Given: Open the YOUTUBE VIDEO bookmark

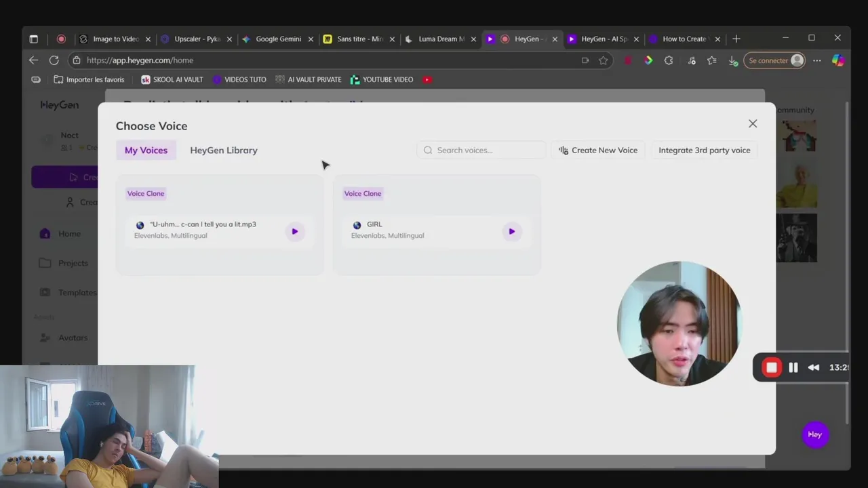Looking at the screenshot, I should 382,79.
